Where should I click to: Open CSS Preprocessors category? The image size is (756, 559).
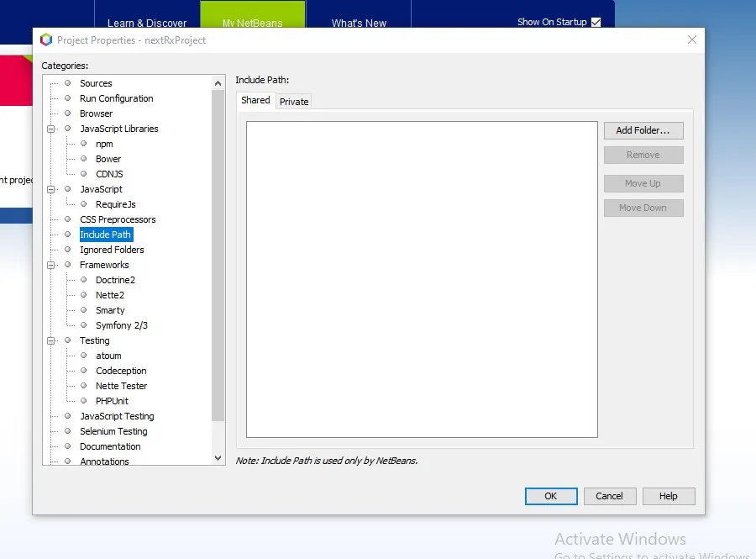coord(118,219)
